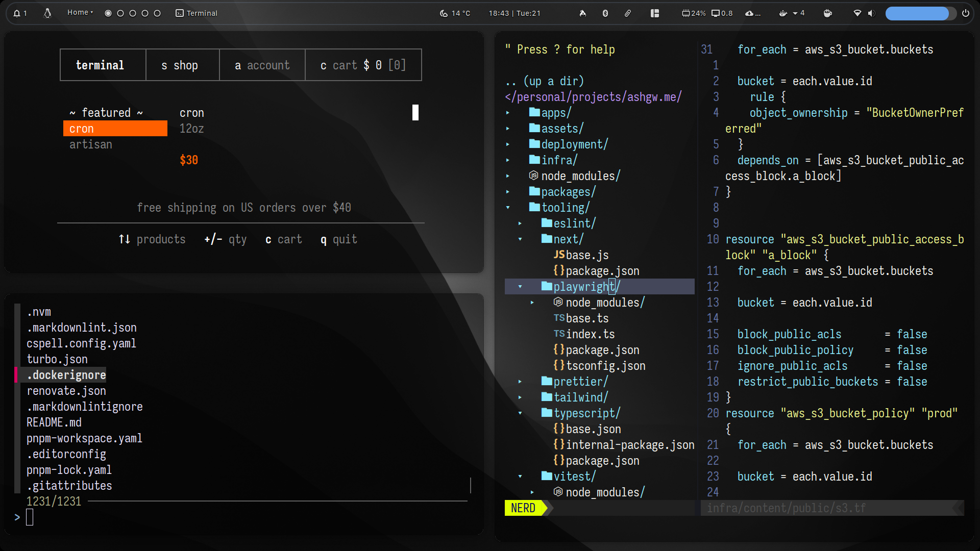Click the c cart footer shortcut
Viewport: 980px width, 551px height.
[284, 239]
